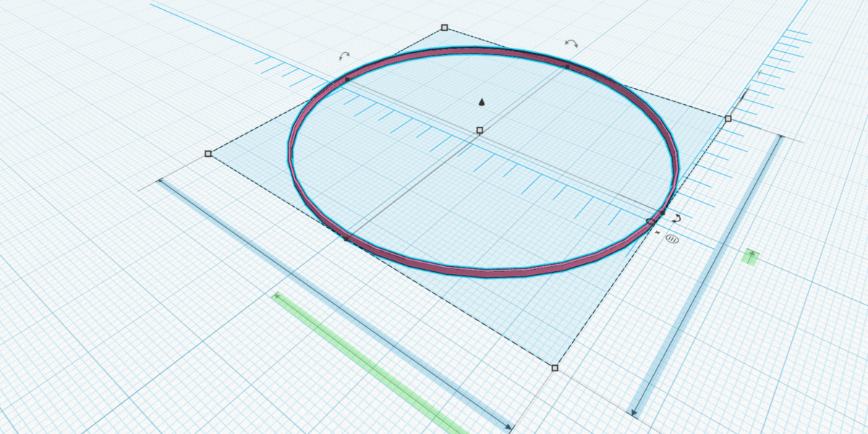Image resolution: width=868 pixels, height=434 pixels.
Task: Click the white square handle at the ring's center
Action: tap(480, 130)
